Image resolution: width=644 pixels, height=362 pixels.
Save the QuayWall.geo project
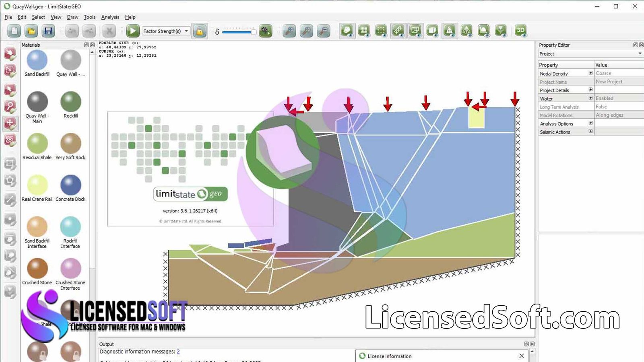click(x=48, y=31)
